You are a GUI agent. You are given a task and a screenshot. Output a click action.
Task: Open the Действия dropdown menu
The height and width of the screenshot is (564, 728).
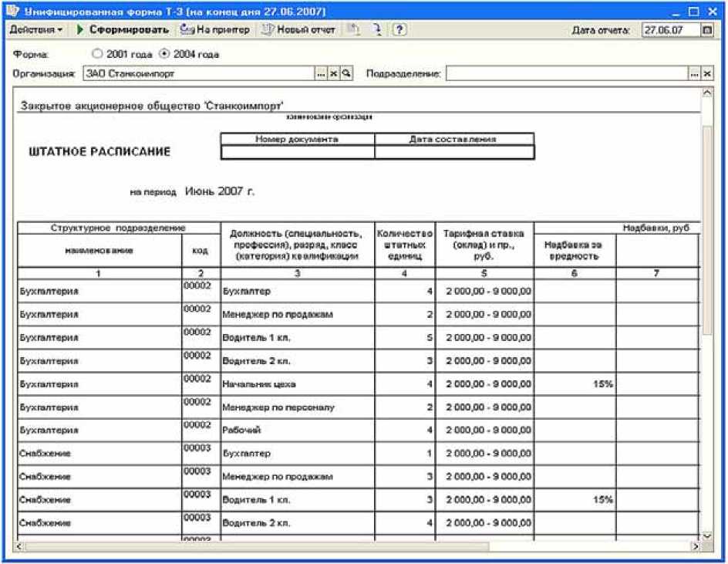point(36,30)
